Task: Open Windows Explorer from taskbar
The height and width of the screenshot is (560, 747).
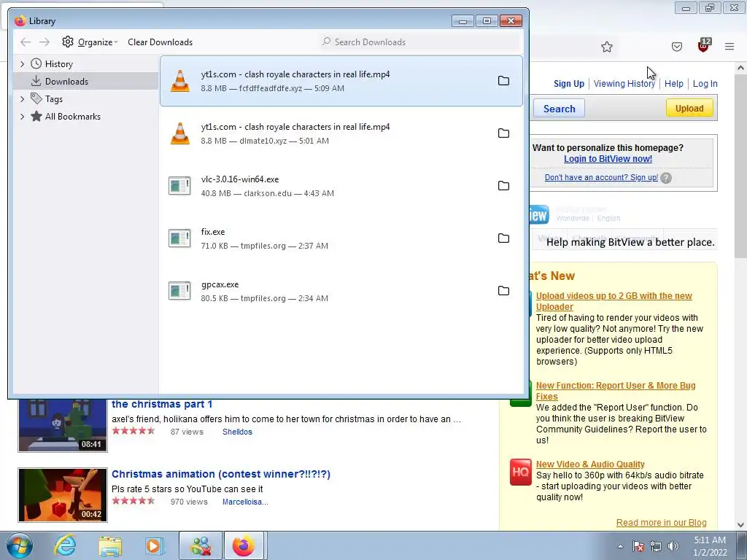Action: (x=111, y=545)
